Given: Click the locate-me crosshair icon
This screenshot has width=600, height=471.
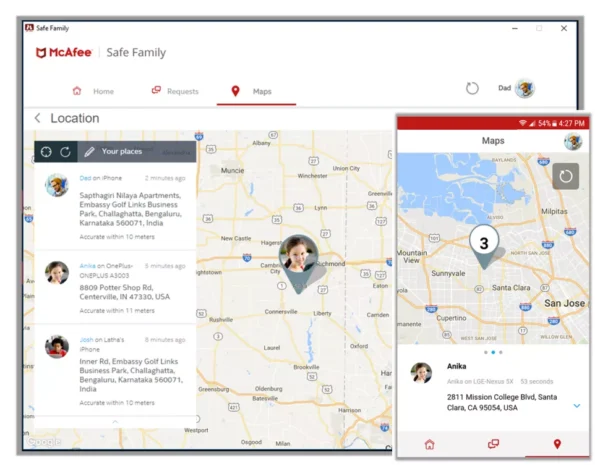Looking at the screenshot, I should (46, 152).
